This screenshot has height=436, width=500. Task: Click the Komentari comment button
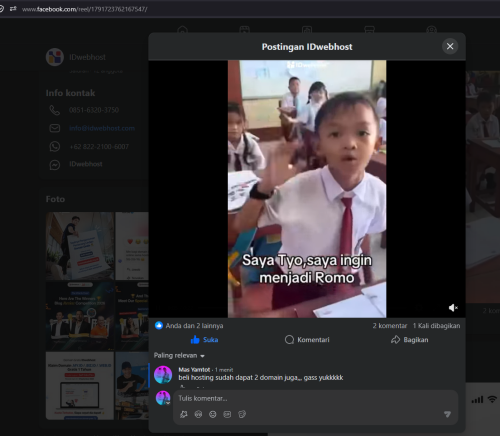pos(307,340)
